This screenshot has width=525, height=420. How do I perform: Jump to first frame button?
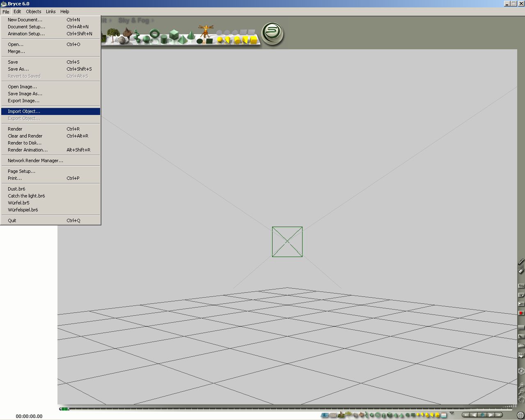[x=465, y=415]
